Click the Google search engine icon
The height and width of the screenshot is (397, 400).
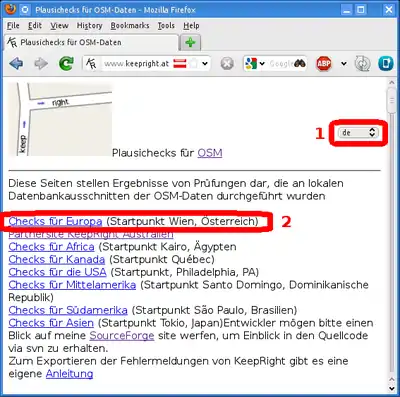(x=251, y=63)
